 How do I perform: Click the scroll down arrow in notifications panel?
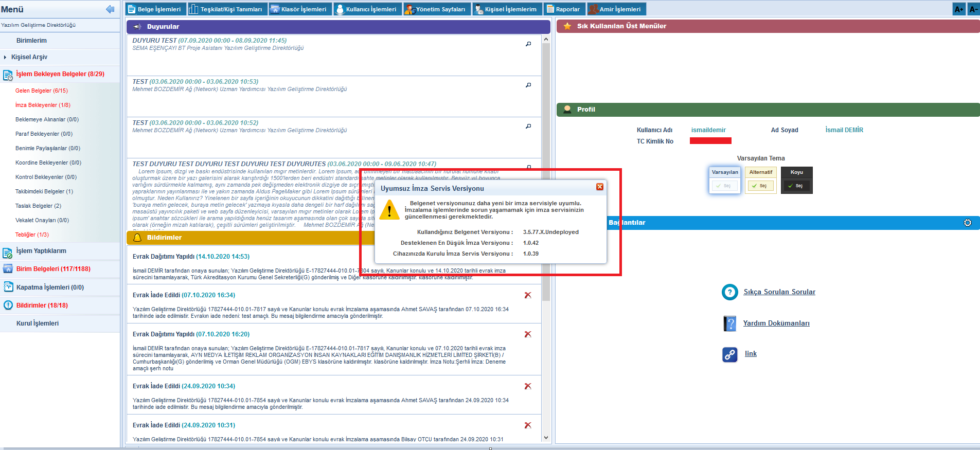pyautogui.click(x=546, y=438)
